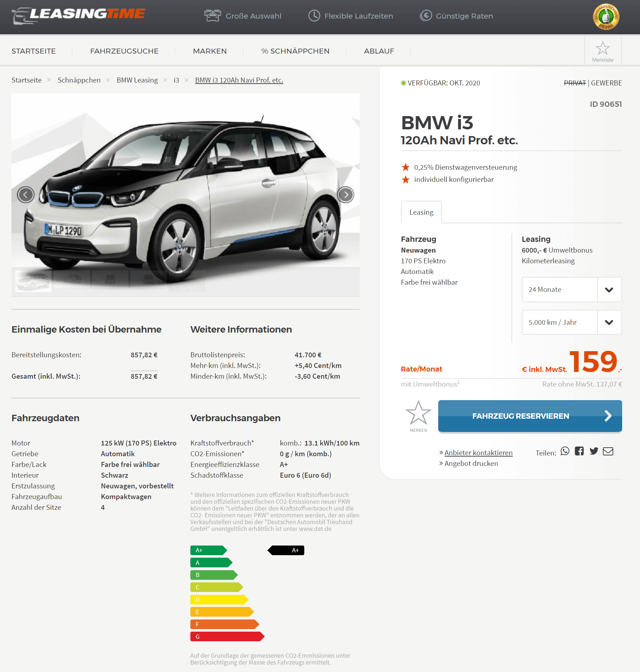Click chevron of the Monate selector

609,289
